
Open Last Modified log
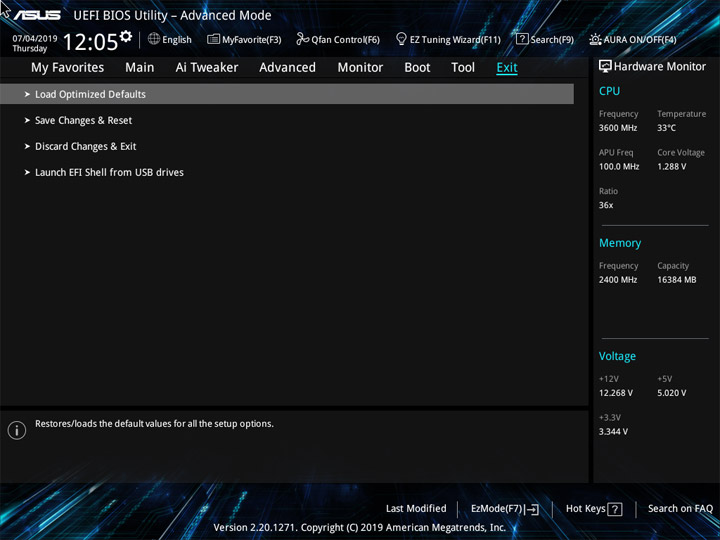(x=416, y=508)
